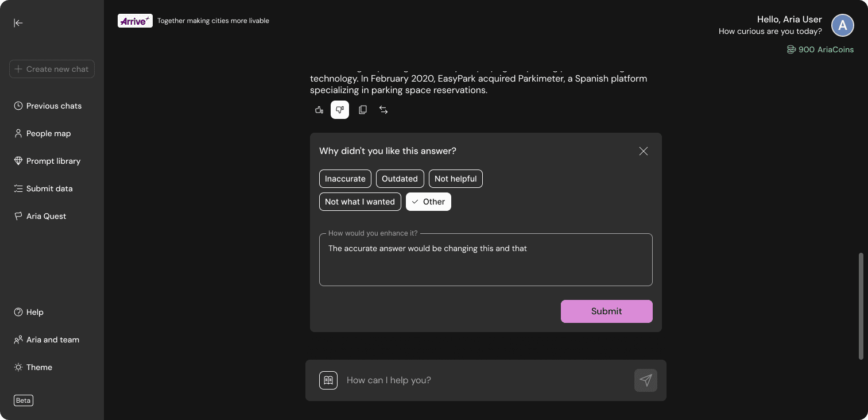The height and width of the screenshot is (420, 868).
Task: Click the vertical scrollbar in the chat
Action: tap(861, 306)
